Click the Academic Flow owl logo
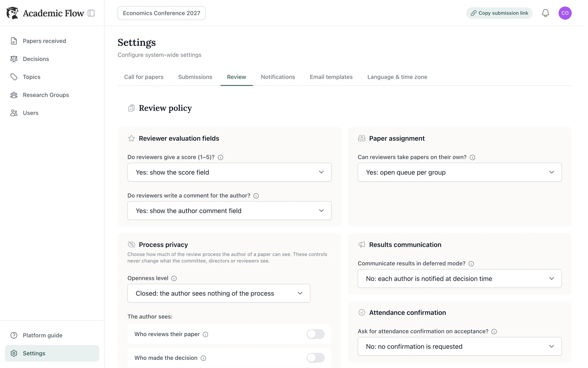588x368 pixels. [x=12, y=13]
